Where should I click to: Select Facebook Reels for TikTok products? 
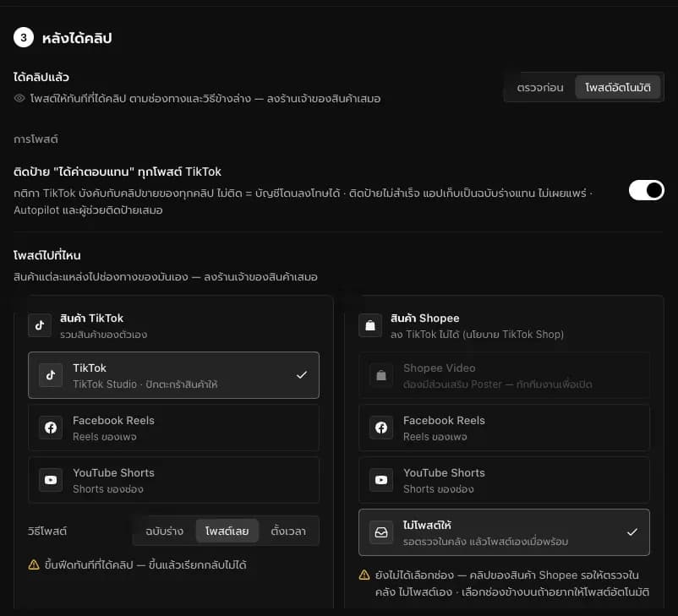point(173,428)
